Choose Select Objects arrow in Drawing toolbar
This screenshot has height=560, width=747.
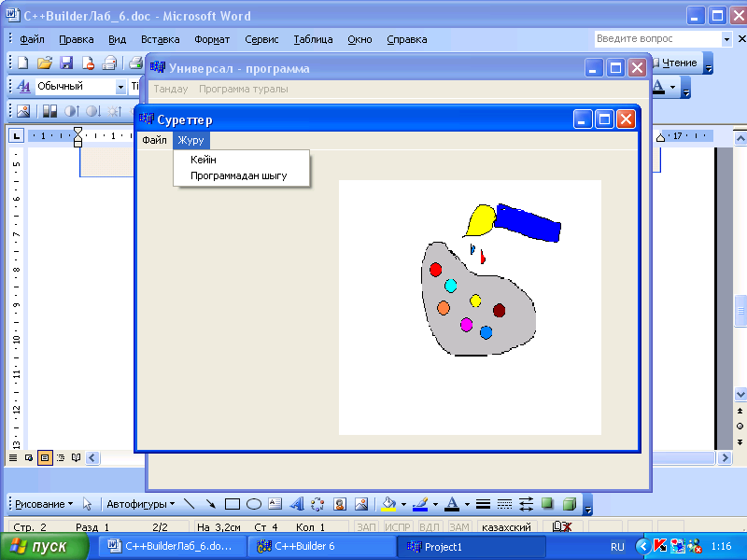87,504
